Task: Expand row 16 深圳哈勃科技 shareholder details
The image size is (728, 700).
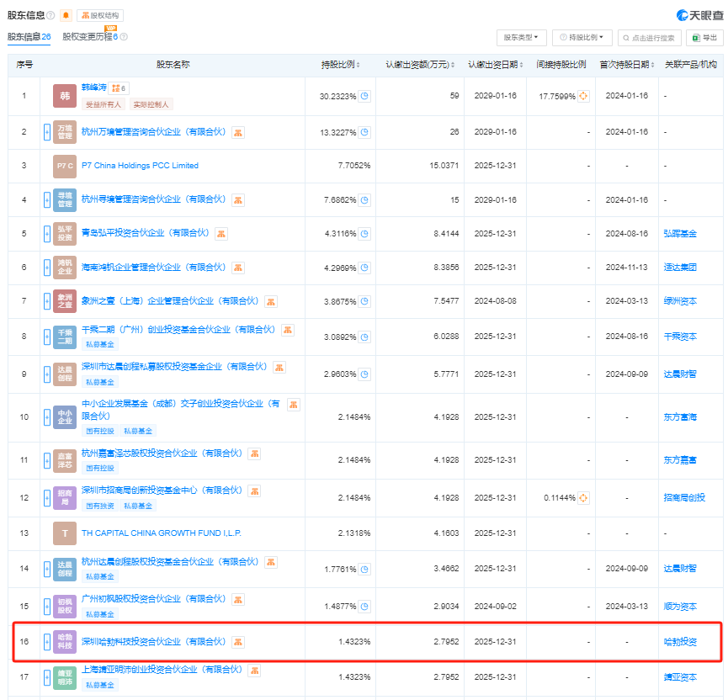Action: click(47, 642)
